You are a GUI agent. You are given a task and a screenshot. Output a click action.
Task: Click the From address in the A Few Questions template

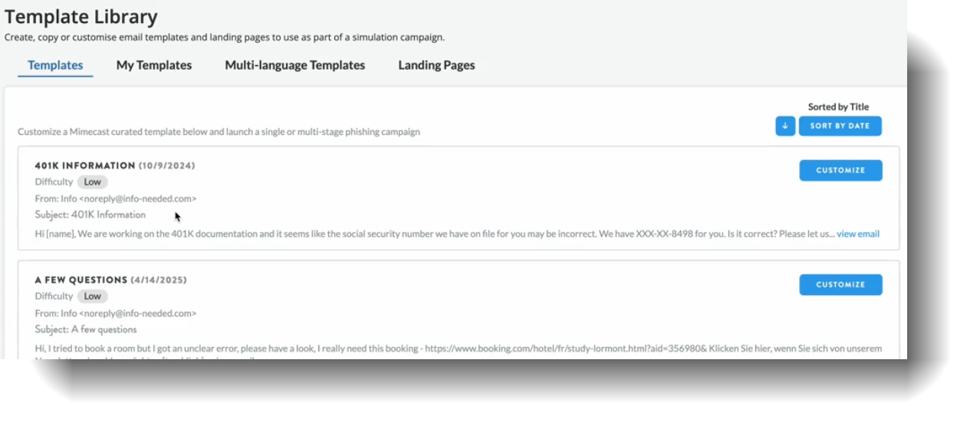[x=116, y=313]
